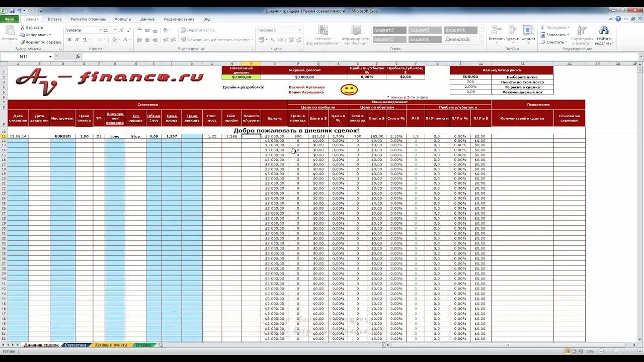Toggle Italic (К) formatting
The image size is (644, 362).
(77, 40)
